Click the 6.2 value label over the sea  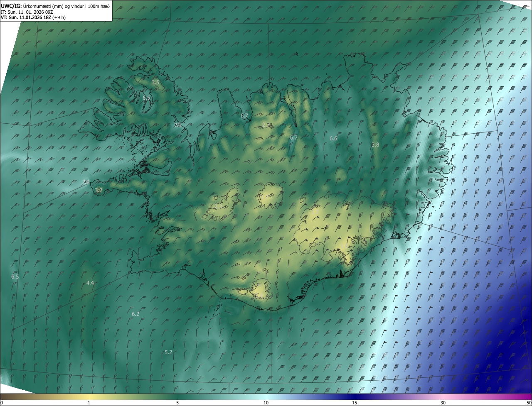pyautogui.click(x=135, y=314)
